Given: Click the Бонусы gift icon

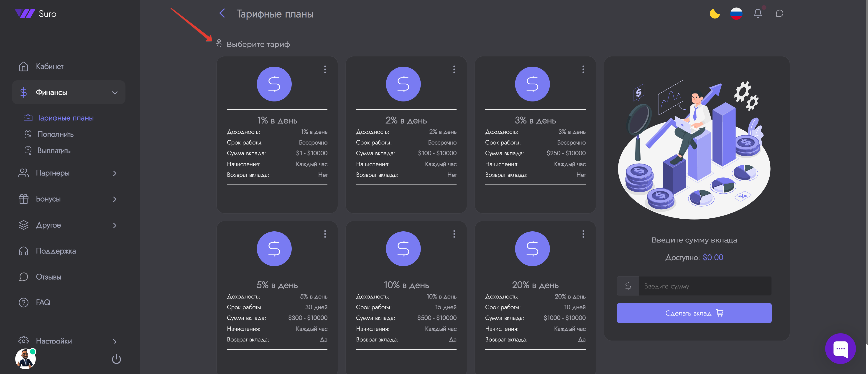Looking at the screenshot, I should click(x=23, y=199).
